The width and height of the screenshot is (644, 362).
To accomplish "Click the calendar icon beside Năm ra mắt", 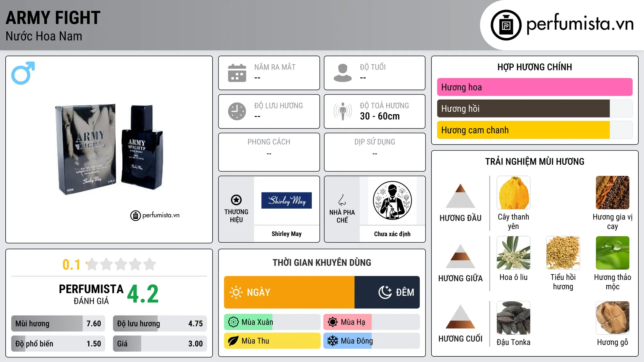I will pos(237,73).
